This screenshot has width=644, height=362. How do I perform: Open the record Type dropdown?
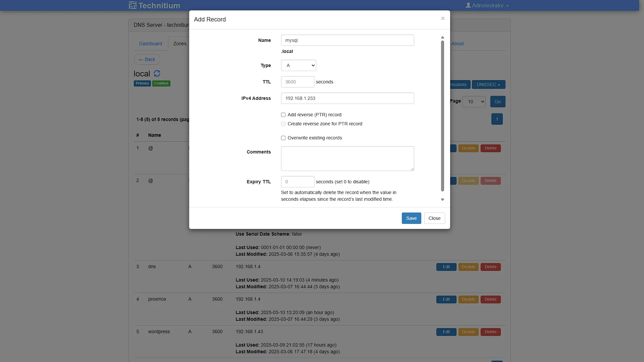(x=299, y=65)
